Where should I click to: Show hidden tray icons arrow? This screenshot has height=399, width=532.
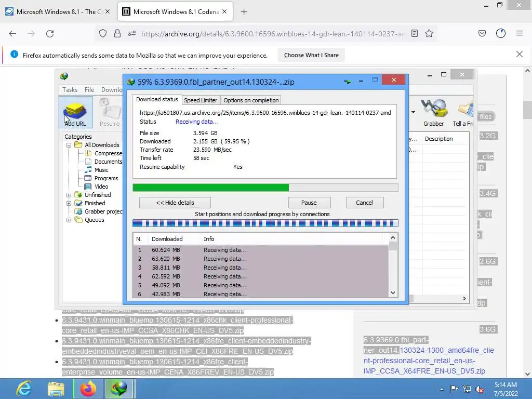coord(442,389)
